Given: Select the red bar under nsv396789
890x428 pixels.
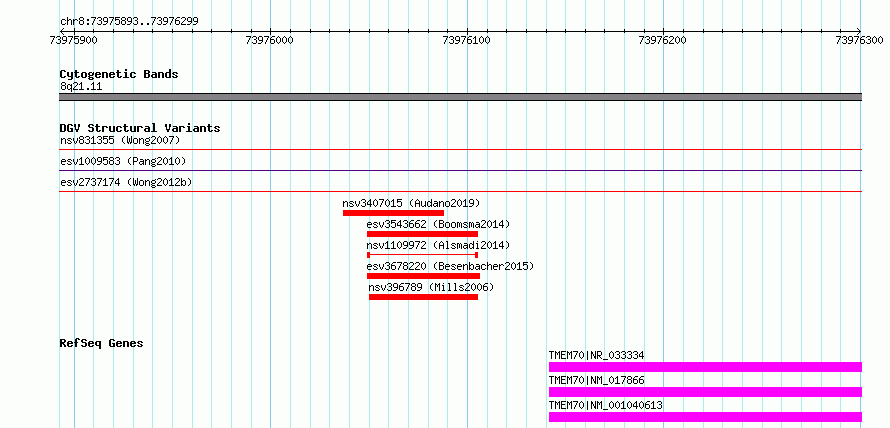Looking at the screenshot, I should [x=423, y=297].
